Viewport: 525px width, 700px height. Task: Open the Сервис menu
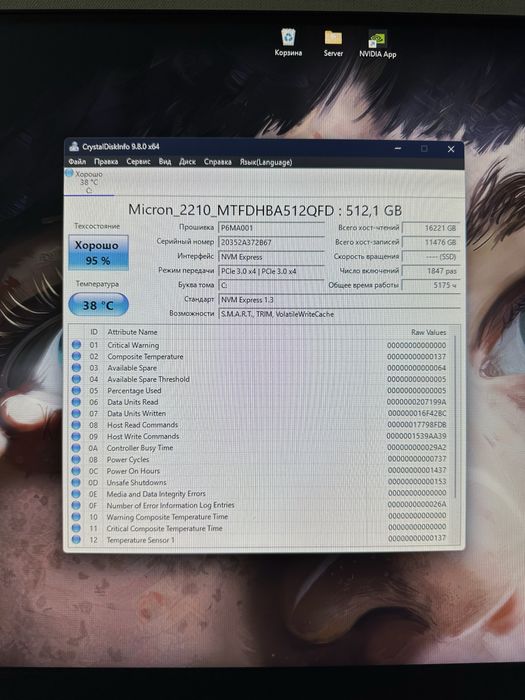(x=138, y=162)
